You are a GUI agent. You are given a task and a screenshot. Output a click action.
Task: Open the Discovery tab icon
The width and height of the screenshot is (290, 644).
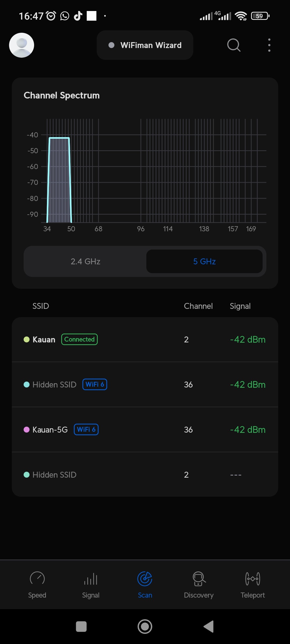click(199, 579)
